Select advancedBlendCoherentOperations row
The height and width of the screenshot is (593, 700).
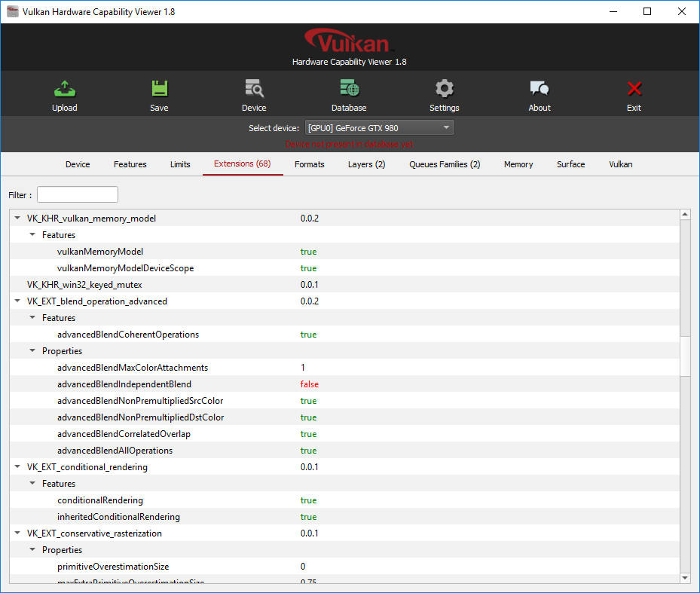344,335
